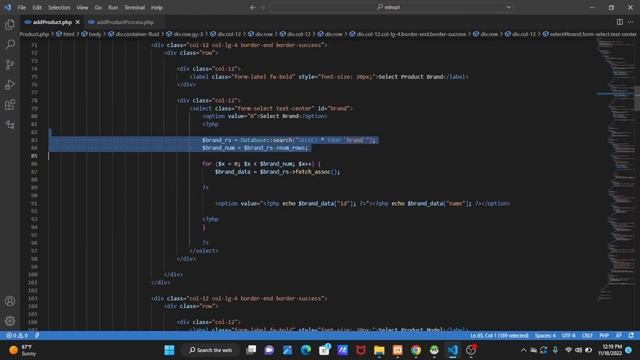640x360 pixels.
Task: Open the Source Control view
Action: 10,64
